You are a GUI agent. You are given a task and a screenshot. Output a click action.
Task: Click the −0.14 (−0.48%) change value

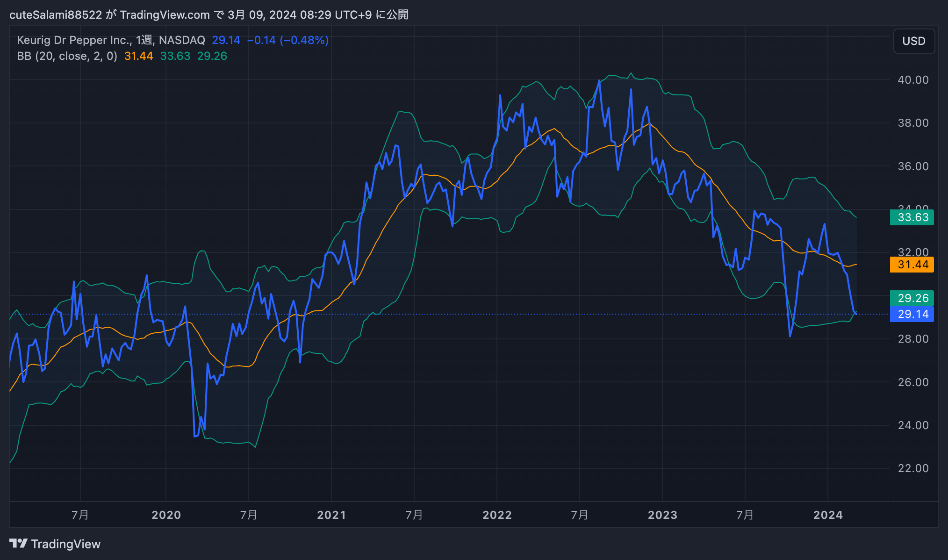288,40
